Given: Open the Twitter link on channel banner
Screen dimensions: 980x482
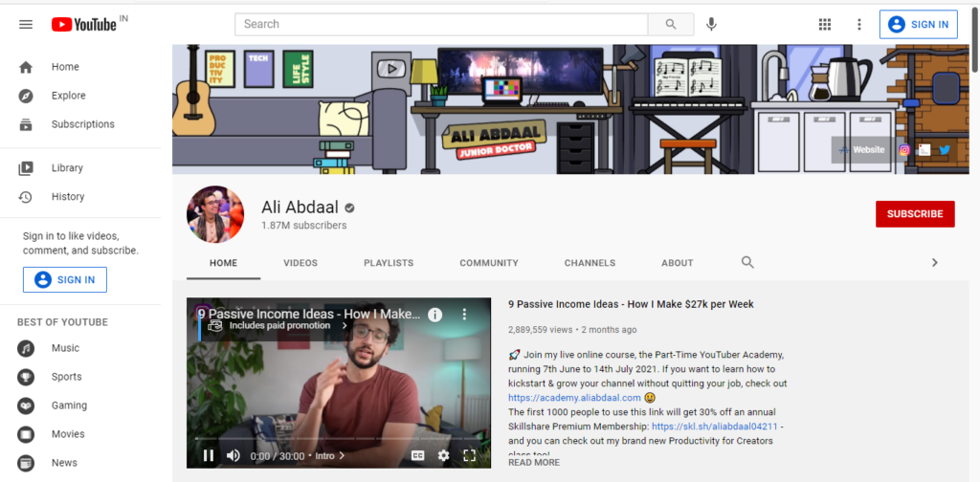Looking at the screenshot, I should (x=945, y=150).
